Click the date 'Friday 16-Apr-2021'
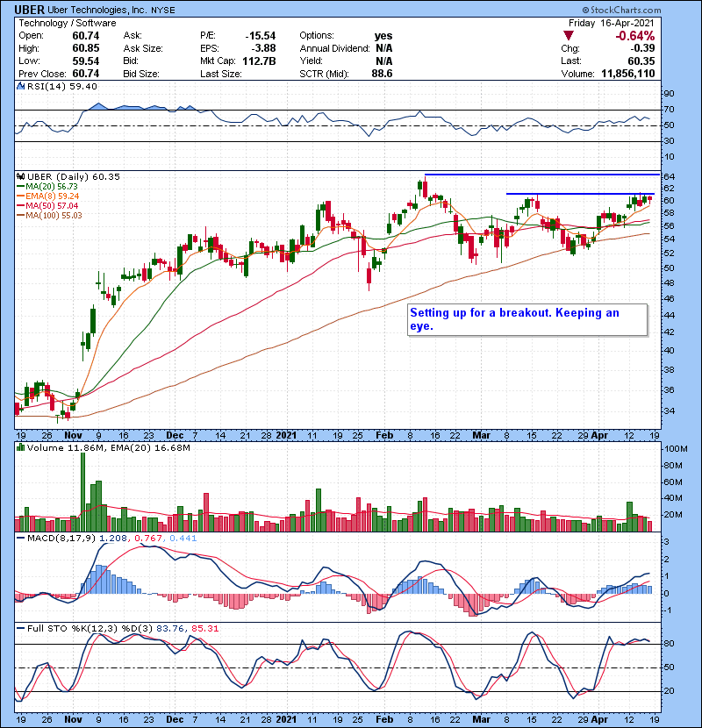This screenshot has width=702, height=728. click(611, 23)
